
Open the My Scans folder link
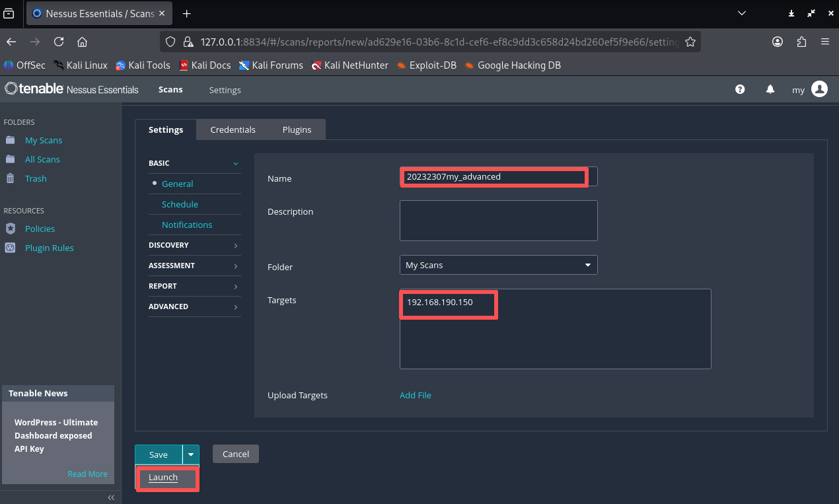click(x=44, y=140)
